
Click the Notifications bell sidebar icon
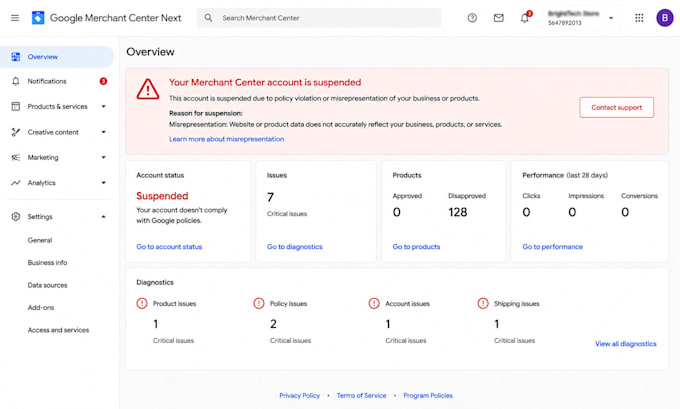point(16,81)
